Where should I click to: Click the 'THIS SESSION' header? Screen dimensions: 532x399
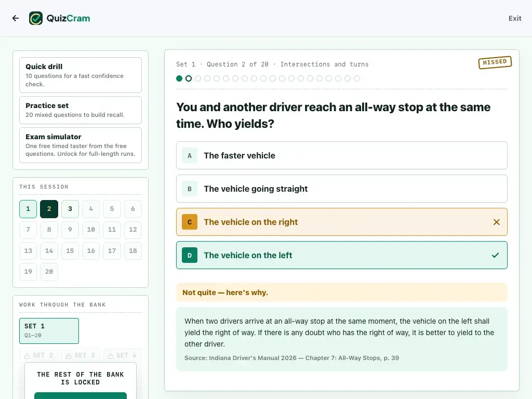pyautogui.click(x=44, y=187)
